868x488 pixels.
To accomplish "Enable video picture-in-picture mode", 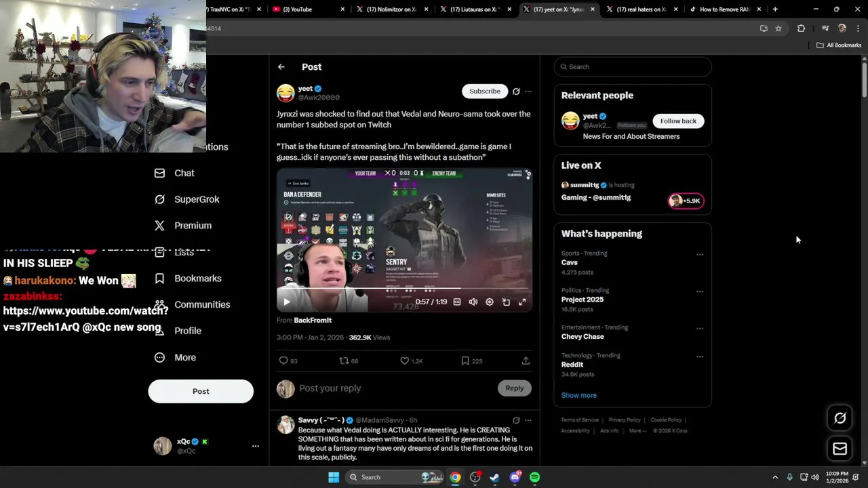I will 506,302.
